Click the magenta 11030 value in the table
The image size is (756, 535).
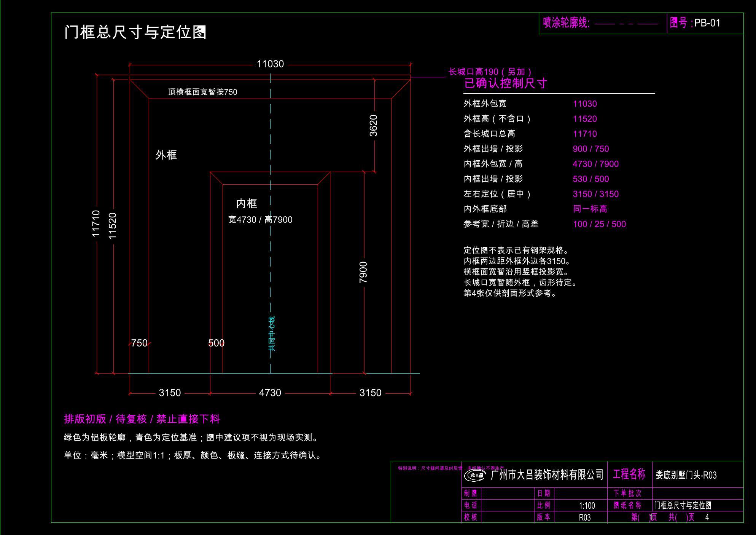pyautogui.click(x=585, y=104)
